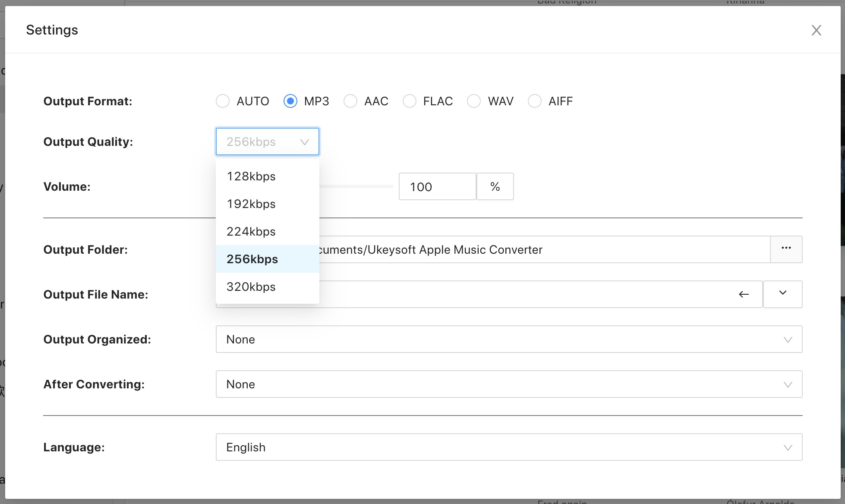Open the Output File Name chevron menu

[x=782, y=294]
